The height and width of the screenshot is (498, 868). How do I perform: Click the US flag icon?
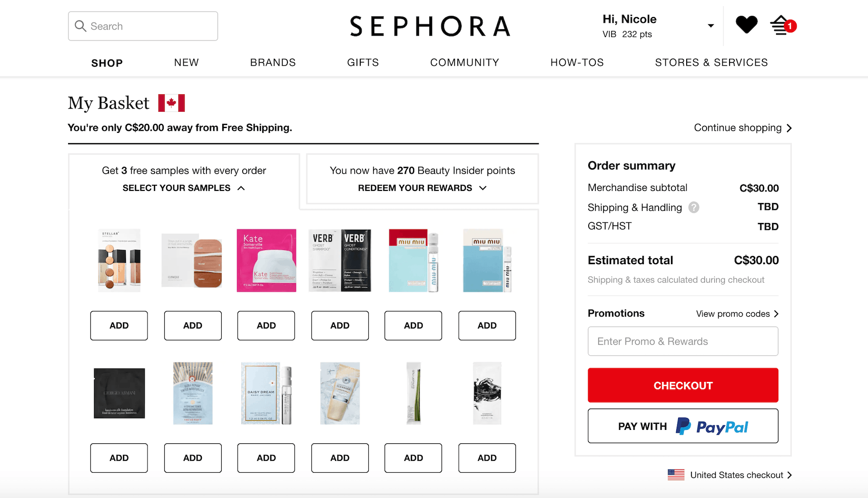pyautogui.click(x=676, y=475)
